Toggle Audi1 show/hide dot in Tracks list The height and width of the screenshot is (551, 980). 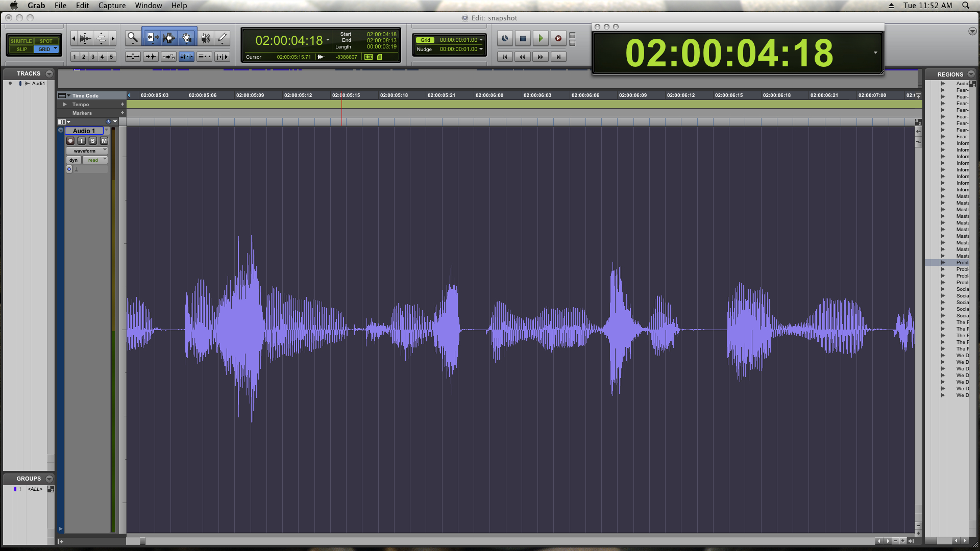point(10,83)
